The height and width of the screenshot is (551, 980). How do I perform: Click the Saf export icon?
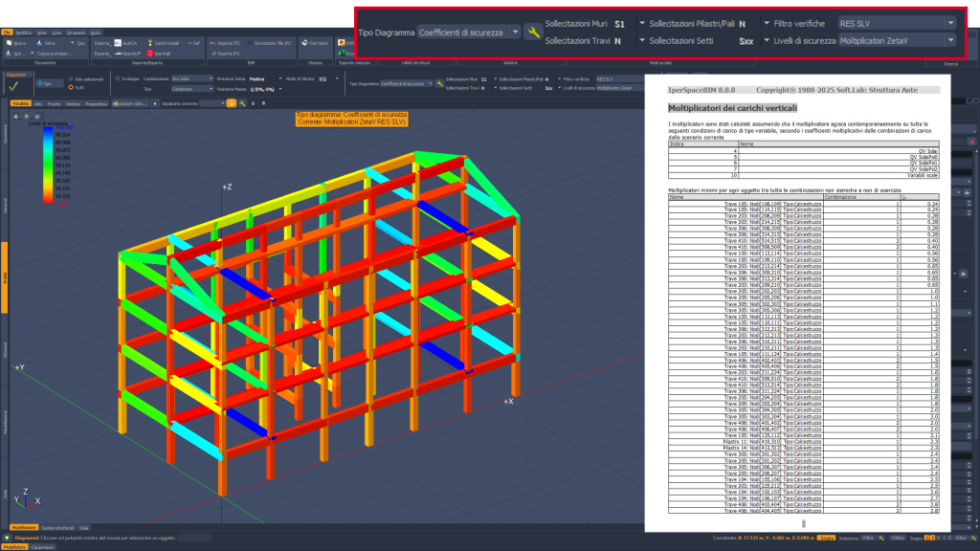tap(189, 43)
